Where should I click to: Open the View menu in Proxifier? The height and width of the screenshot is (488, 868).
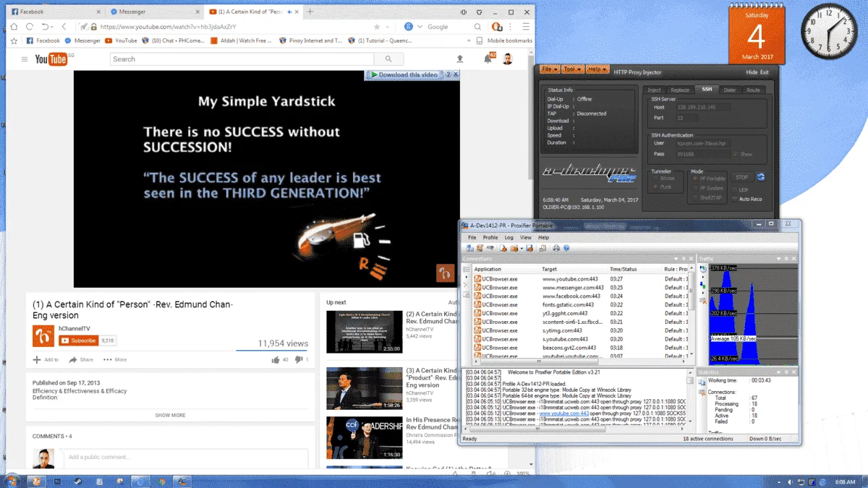[526, 237]
